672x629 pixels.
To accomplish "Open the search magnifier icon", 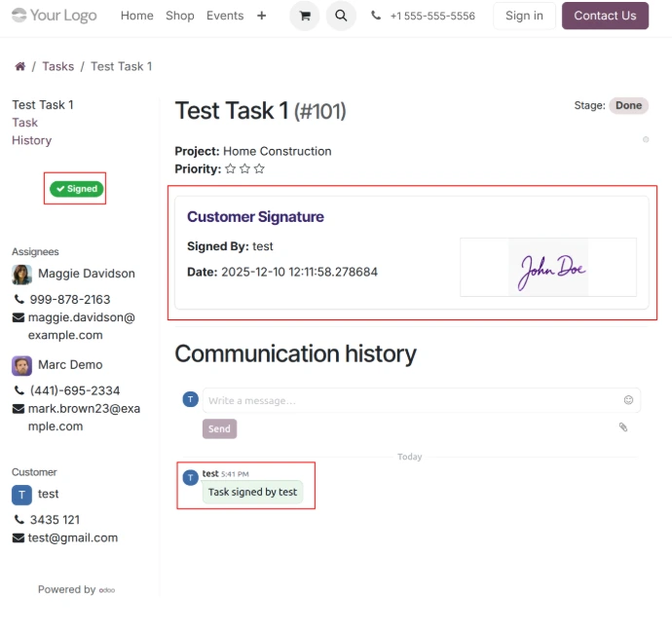I will click(x=340, y=16).
